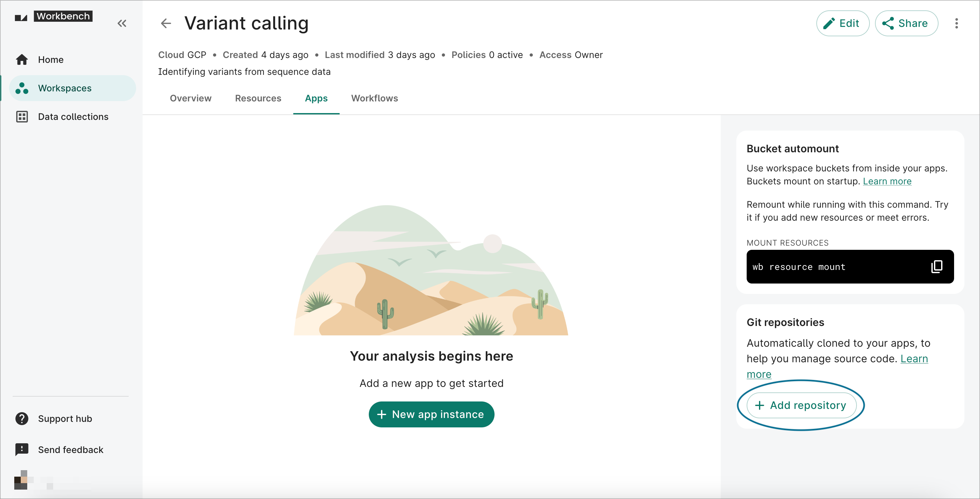980x499 pixels.
Task: Click the Workspaces sidebar icon
Action: click(22, 88)
